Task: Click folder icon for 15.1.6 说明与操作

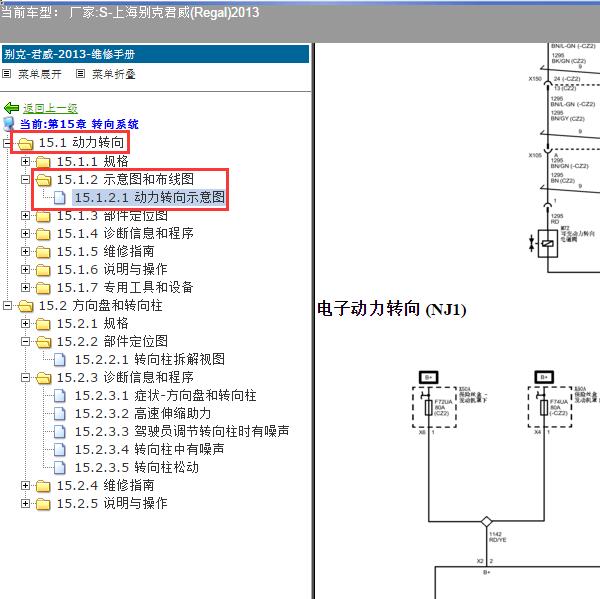Action: [x=43, y=270]
